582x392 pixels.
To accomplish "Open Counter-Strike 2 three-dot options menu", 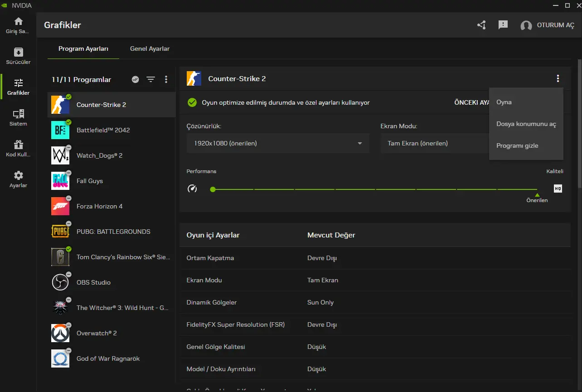I will tap(558, 78).
